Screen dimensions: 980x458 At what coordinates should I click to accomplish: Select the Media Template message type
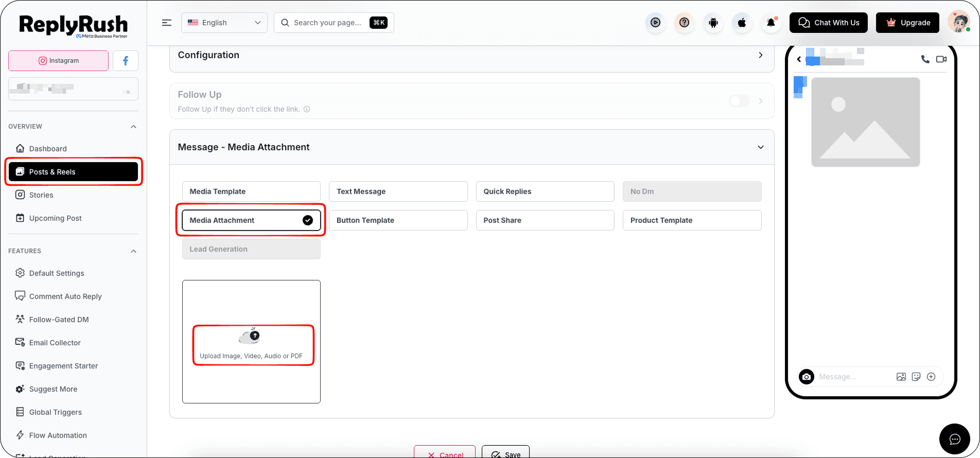tap(251, 191)
